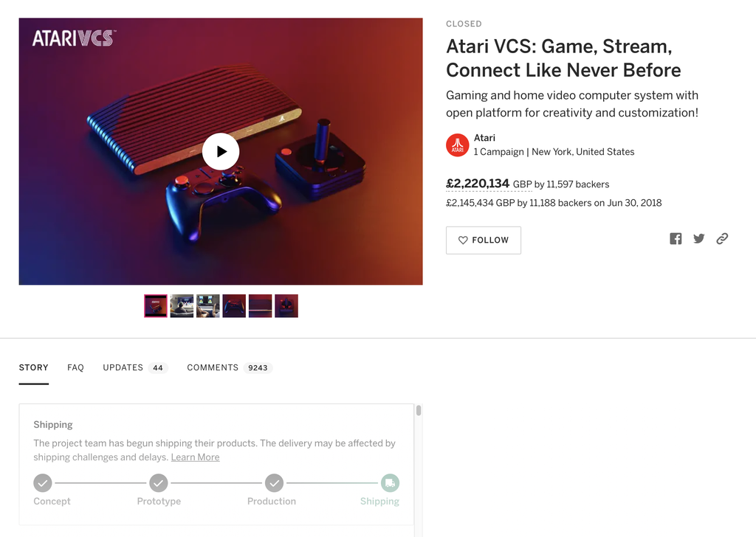Click the Prototype stage checkmark icon

coord(159,483)
